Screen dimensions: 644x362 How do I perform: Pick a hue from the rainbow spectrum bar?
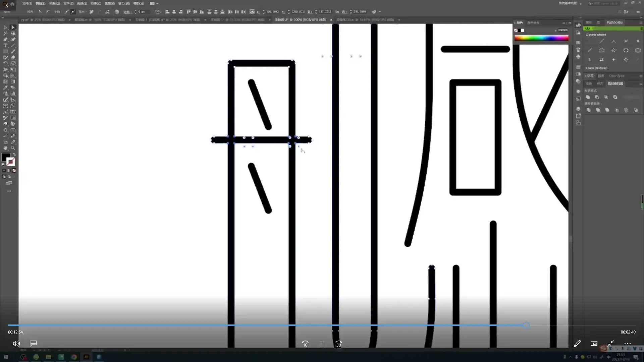(x=541, y=38)
